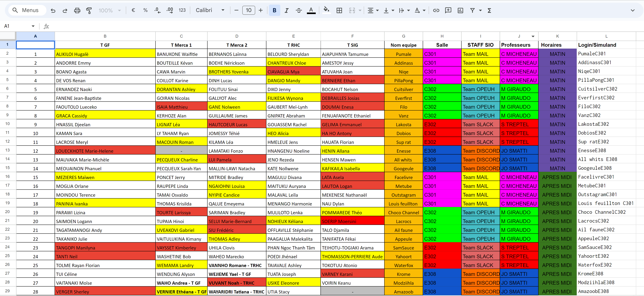Viewport: 644px width, 296px height.
Task: Expand the Name box dropdown arrow
Action: tap(33, 26)
